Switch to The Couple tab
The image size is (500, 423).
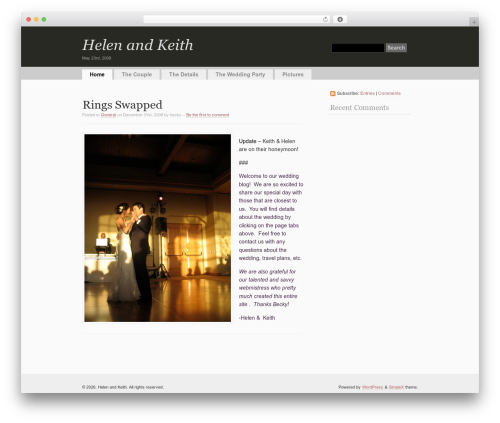[x=137, y=74]
